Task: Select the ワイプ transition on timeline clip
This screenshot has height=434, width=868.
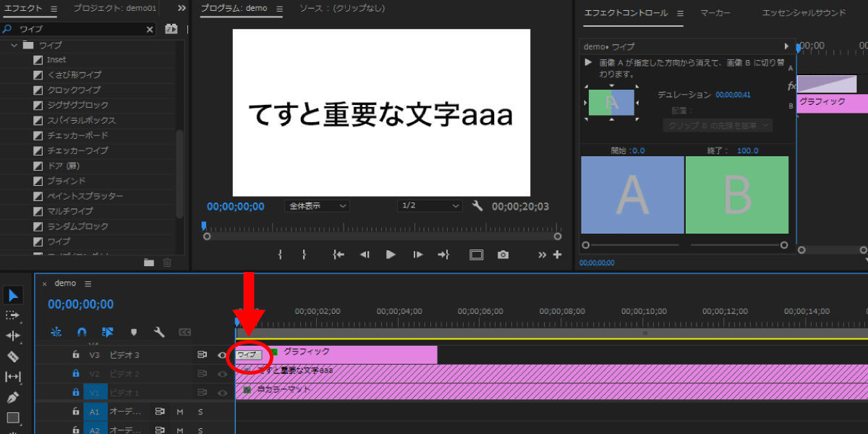Action: point(248,354)
